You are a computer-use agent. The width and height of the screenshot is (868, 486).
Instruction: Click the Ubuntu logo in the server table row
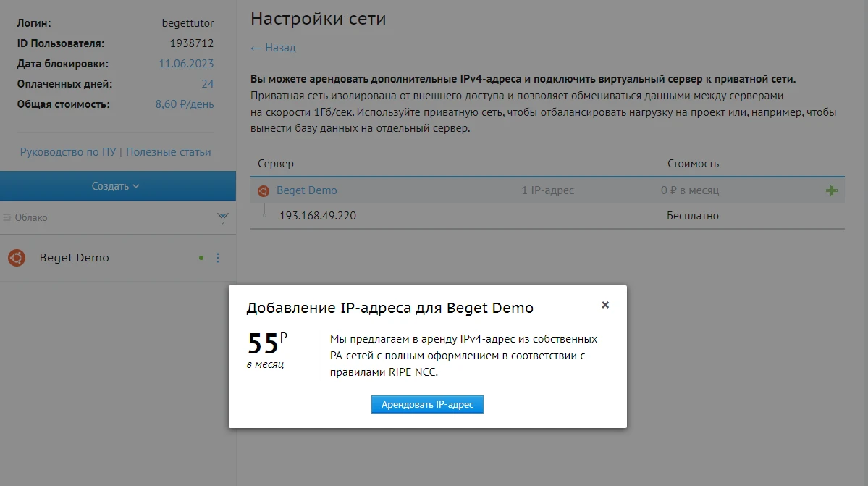point(265,190)
